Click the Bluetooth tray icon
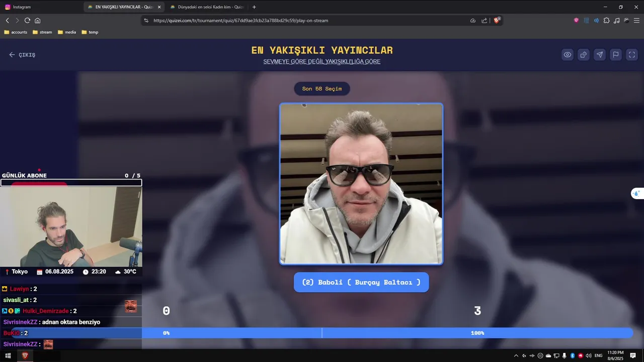644x362 pixels. 573,355
